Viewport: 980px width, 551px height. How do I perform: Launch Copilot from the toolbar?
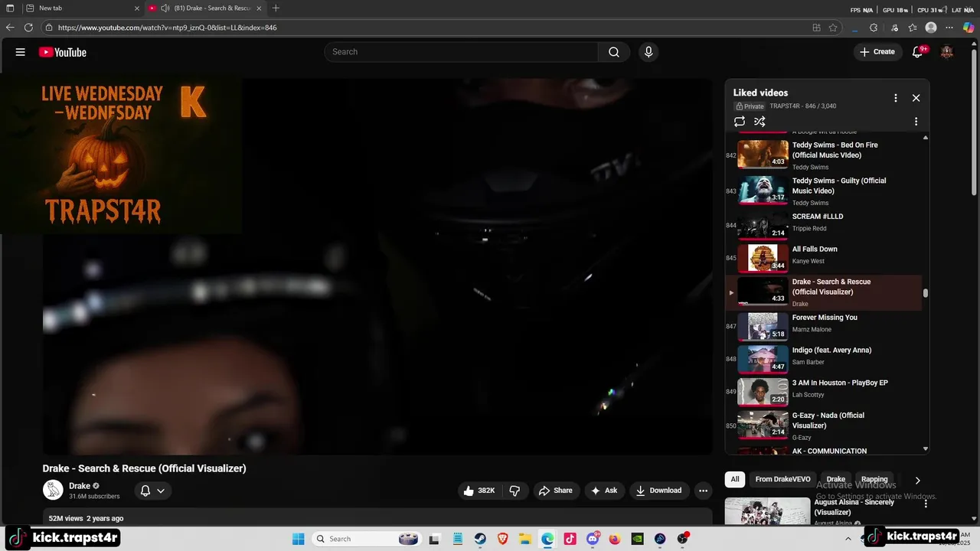coord(969,28)
